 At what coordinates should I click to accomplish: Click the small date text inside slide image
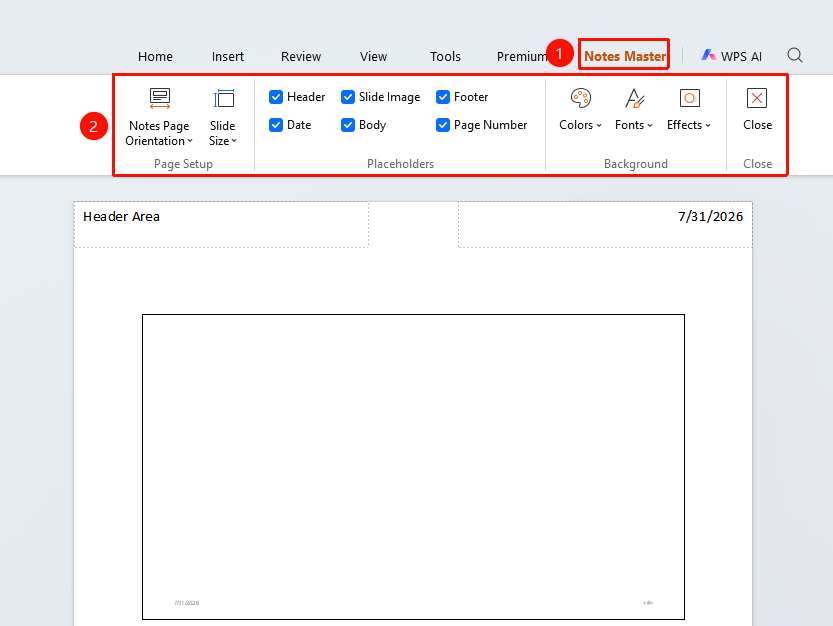(186, 603)
